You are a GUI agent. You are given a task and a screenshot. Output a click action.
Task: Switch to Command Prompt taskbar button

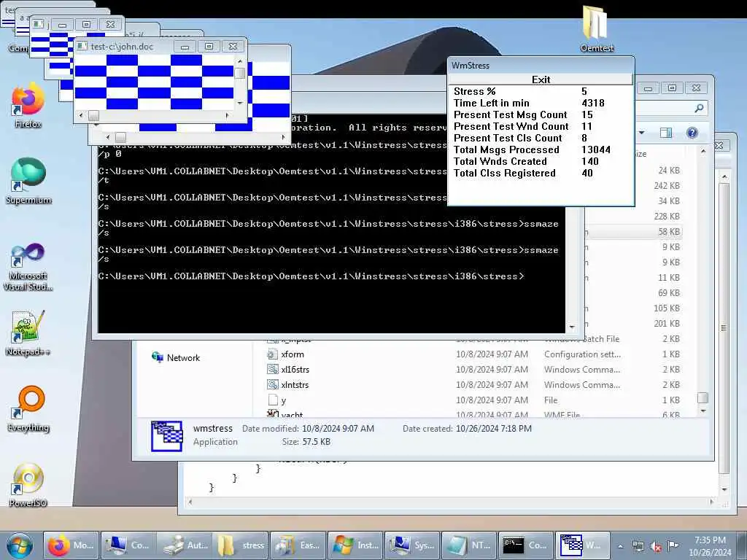(x=525, y=545)
